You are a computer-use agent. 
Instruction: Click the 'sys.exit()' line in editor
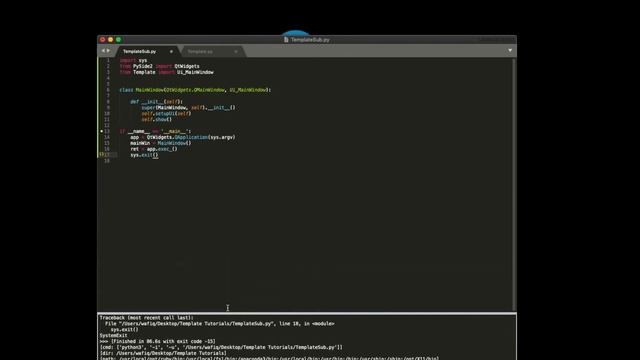click(144, 155)
